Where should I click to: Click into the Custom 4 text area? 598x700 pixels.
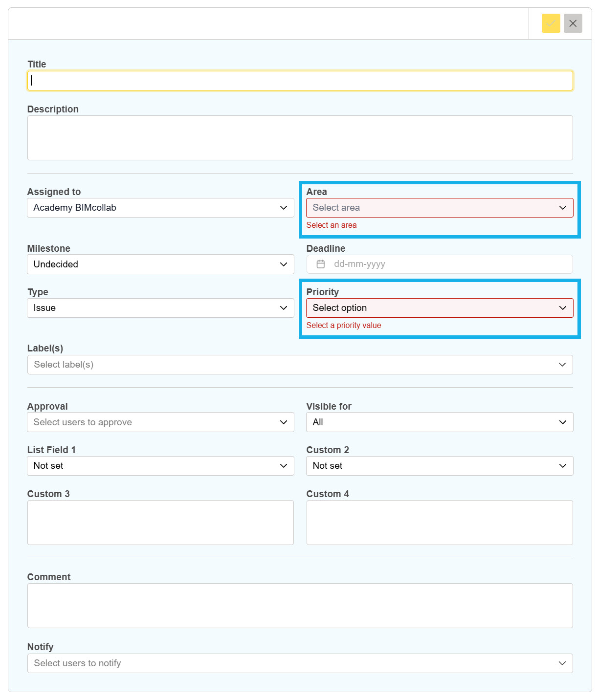(x=440, y=523)
